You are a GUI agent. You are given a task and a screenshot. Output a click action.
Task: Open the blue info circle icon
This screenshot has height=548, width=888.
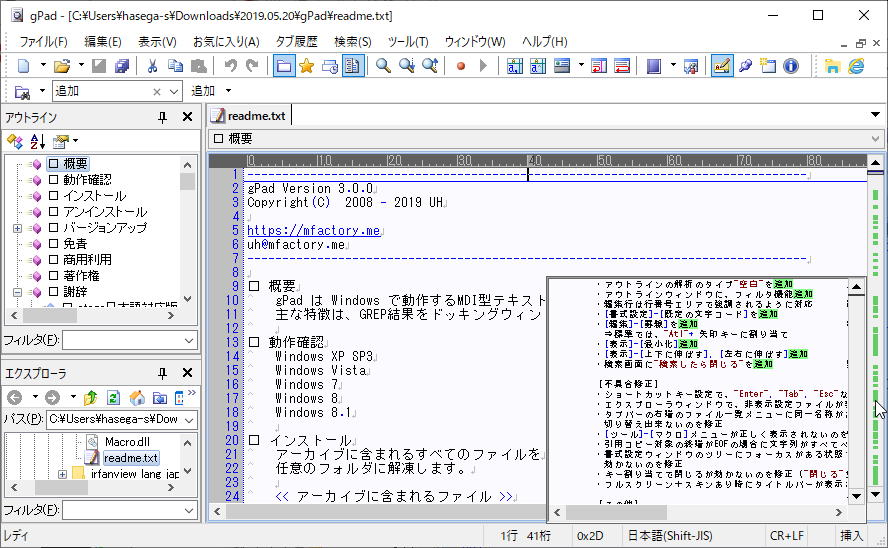click(791, 66)
